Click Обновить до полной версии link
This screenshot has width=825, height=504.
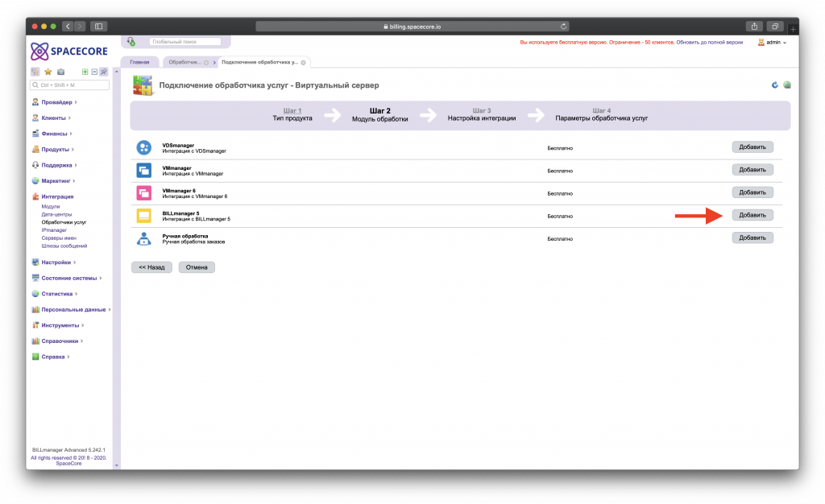[x=709, y=43]
